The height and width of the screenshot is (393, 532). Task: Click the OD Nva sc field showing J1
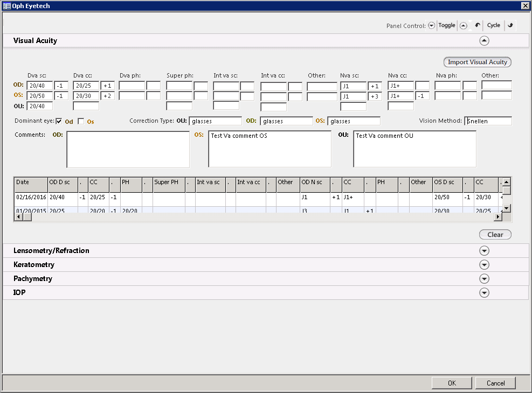(353, 86)
